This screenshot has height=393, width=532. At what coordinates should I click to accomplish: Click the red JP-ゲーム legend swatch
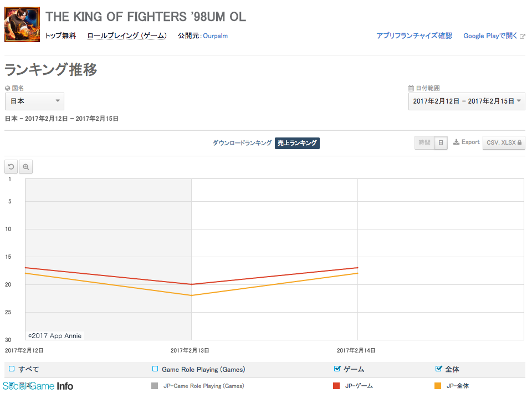[x=336, y=386]
